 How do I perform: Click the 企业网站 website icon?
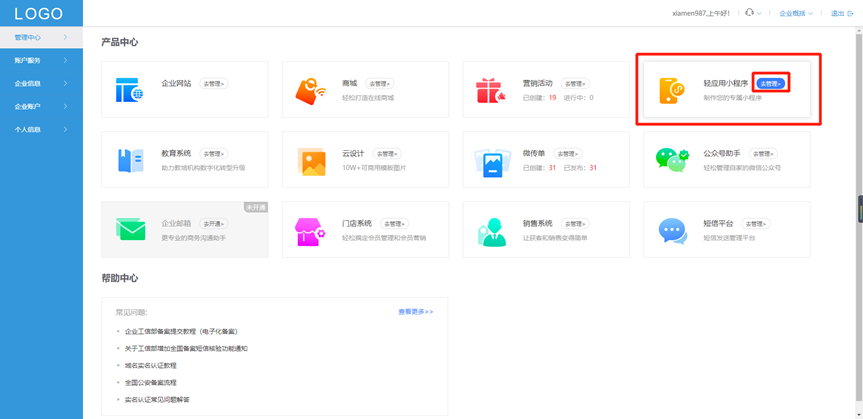(130, 90)
